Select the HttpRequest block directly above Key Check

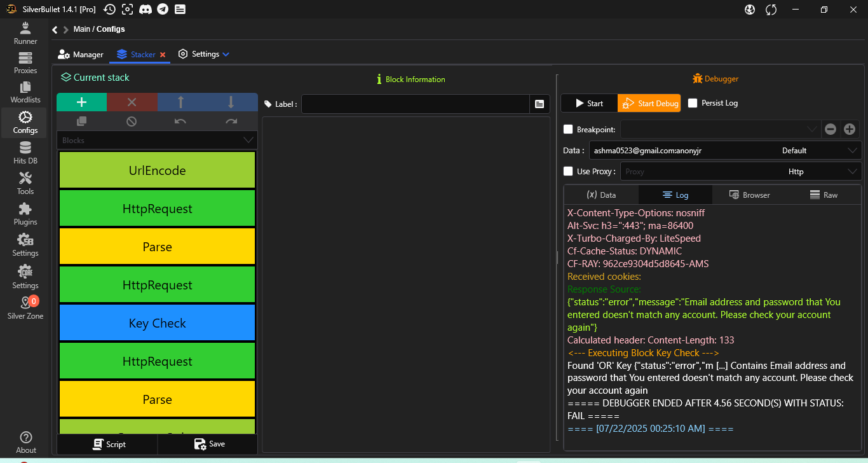click(x=157, y=285)
